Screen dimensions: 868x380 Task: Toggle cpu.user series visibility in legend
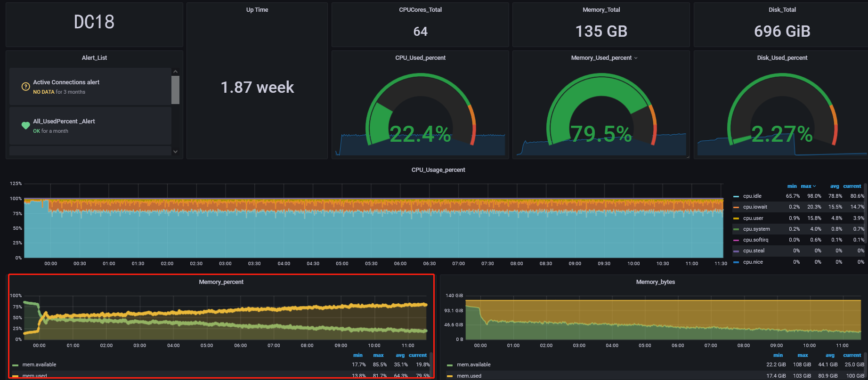[753, 218]
